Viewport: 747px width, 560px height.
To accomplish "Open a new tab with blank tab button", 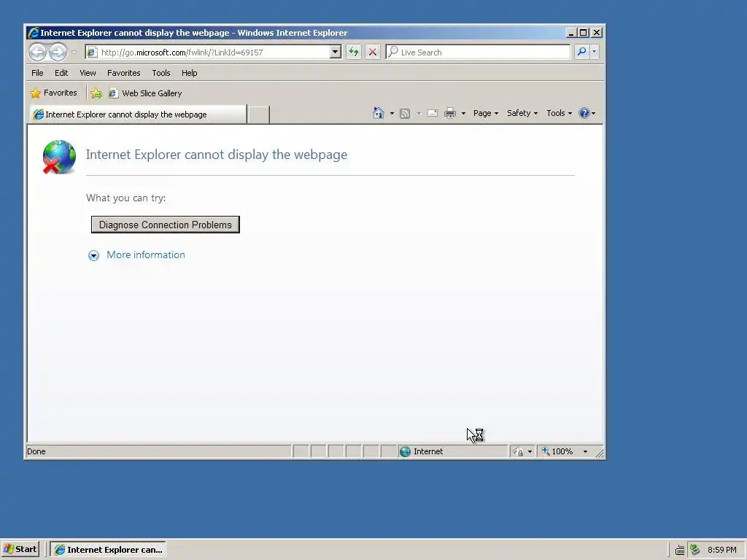I will (x=259, y=114).
